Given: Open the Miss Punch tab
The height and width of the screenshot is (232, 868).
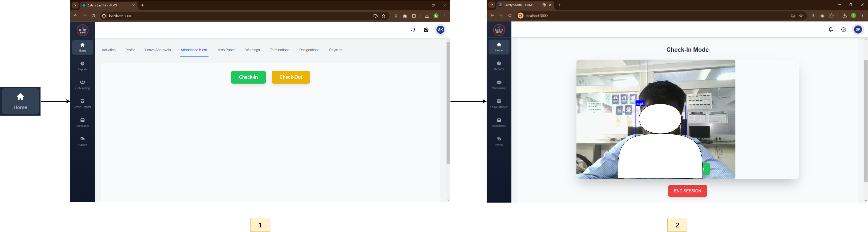Looking at the screenshot, I should [x=226, y=50].
